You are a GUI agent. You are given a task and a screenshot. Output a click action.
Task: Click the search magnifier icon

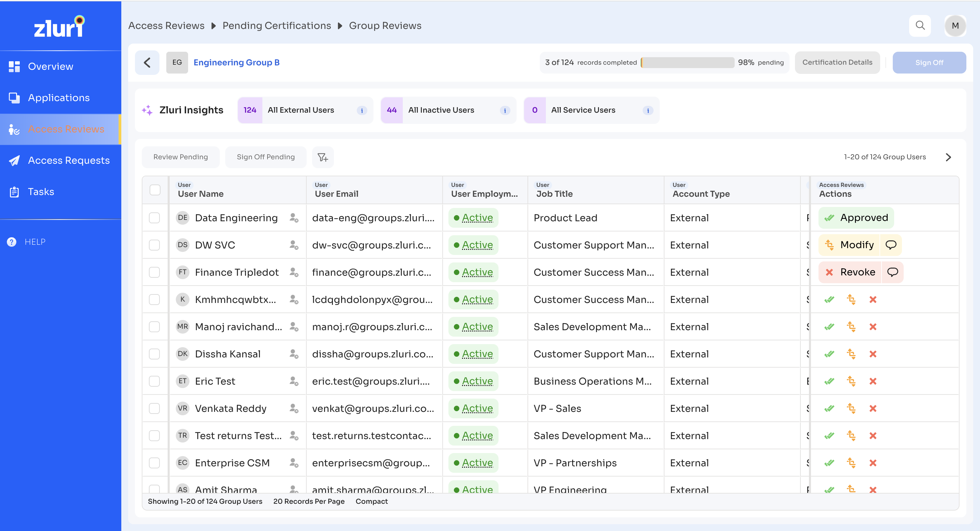920,26
